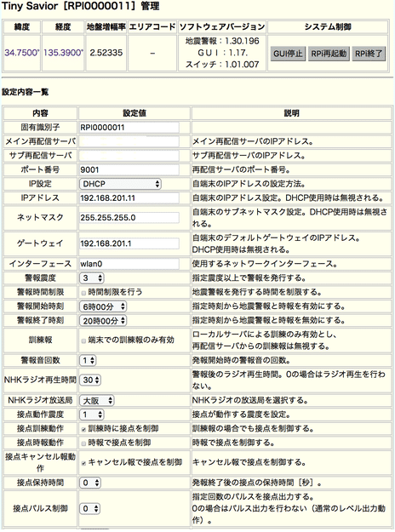Click the メイン再配信サーバ input field
Image resolution: width=395 pixels, height=532 pixels.
click(129, 141)
